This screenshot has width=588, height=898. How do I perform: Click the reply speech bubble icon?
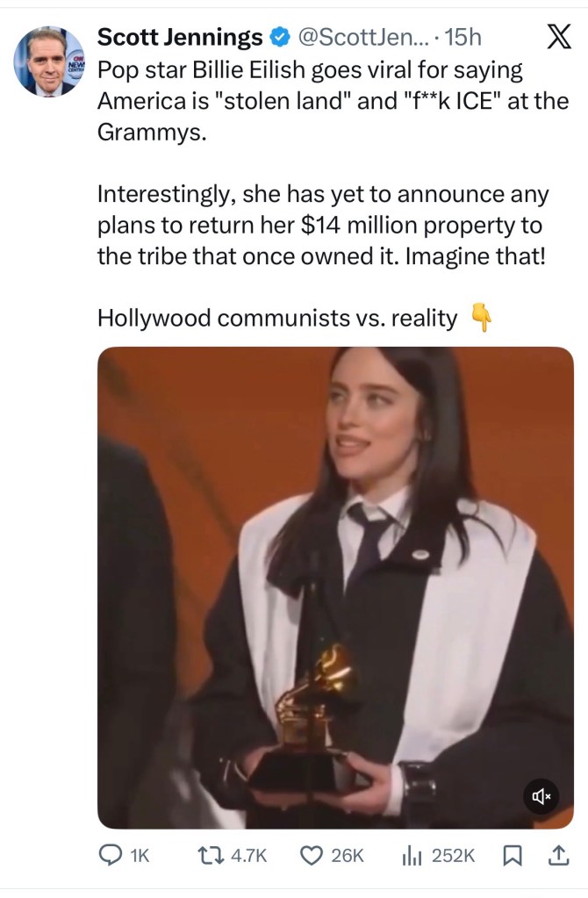point(109,855)
